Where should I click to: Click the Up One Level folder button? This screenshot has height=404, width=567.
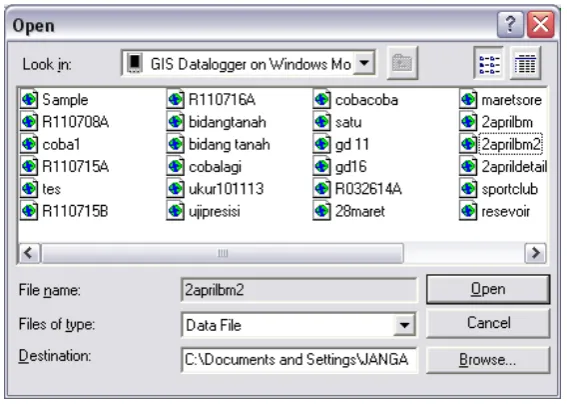coord(402,63)
